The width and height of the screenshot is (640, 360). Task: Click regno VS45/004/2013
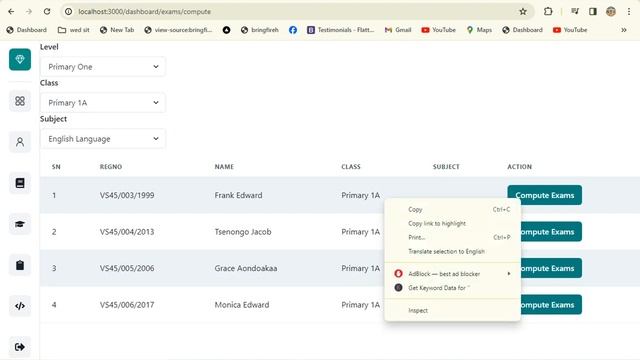pos(127,231)
